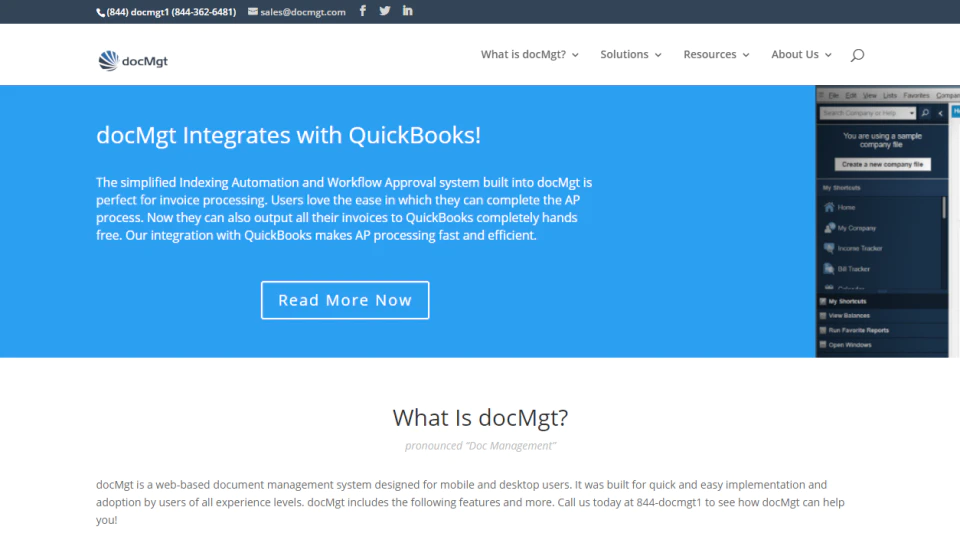Screen dimensions: 960x543
Task: Click the Income Tracker icon in QuickBooks sidebar
Action: pyautogui.click(x=829, y=248)
